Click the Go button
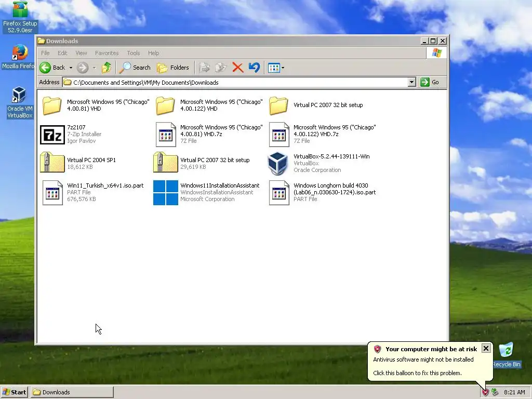This screenshot has width=532, height=399. click(430, 82)
